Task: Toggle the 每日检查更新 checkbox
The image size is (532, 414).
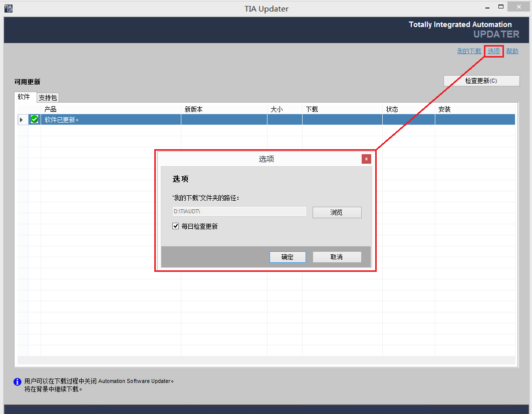Action: pyautogui.click(x=175, y=226)
